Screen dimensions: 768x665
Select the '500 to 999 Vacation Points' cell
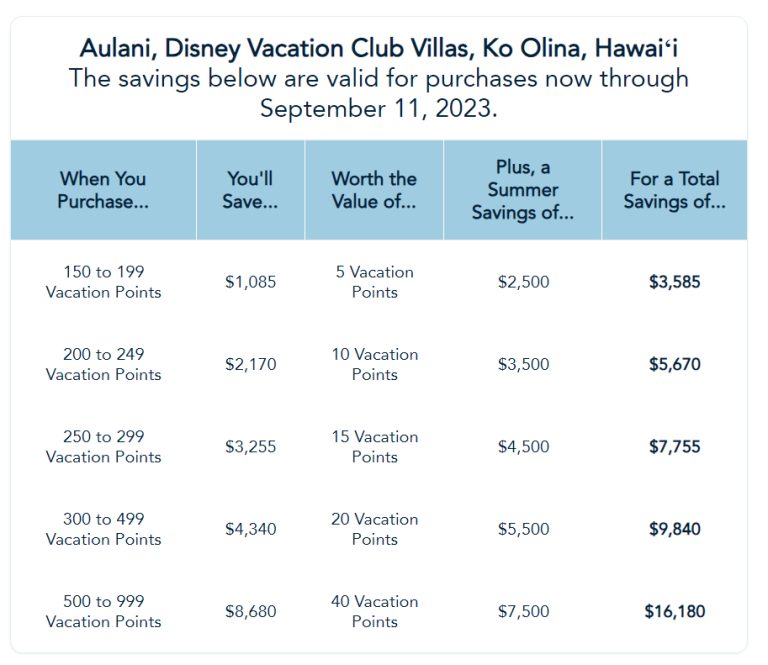[x=103, y=612]
